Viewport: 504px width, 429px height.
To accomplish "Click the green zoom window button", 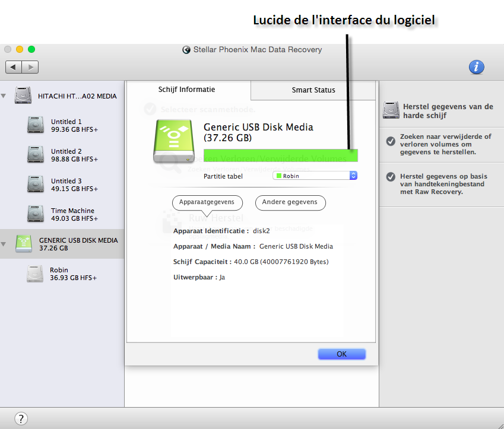I will [31, 49].
